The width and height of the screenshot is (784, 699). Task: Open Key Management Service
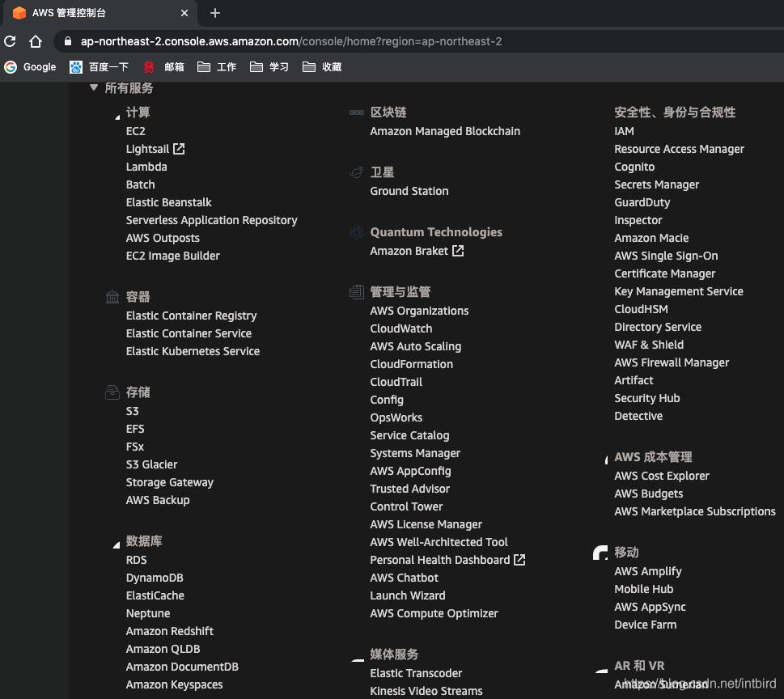(679, 291)
